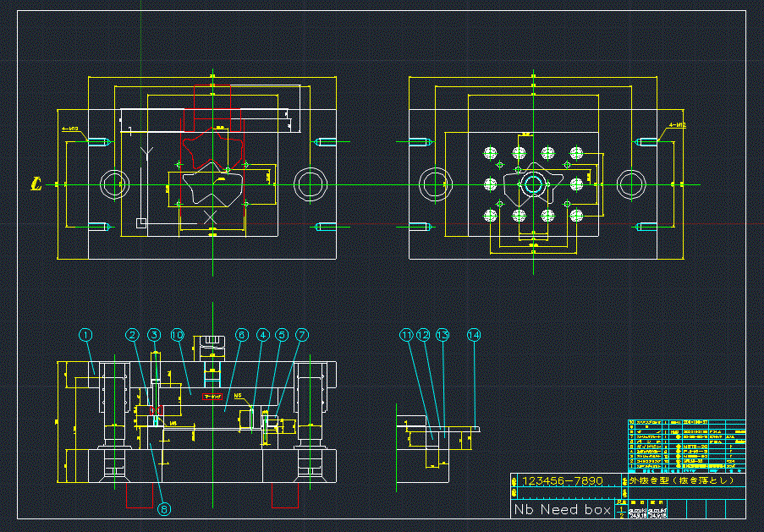
Task: Click the MSTB-20 cell in parts list
Action: click(695, 446)
